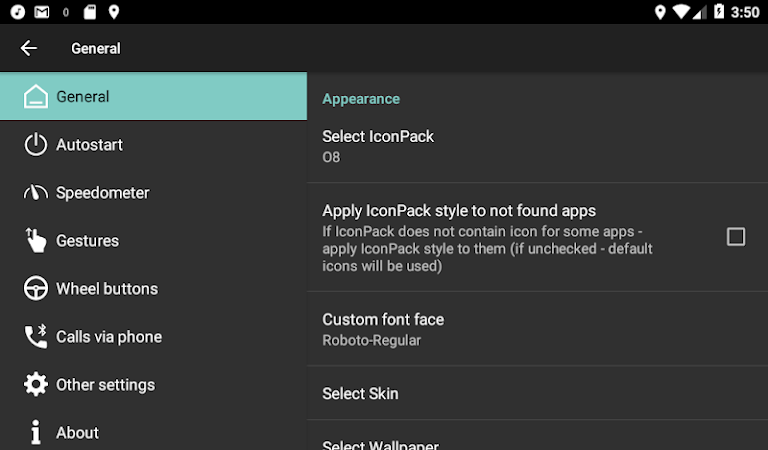The image size is (768, 450).
Task: Open the About page
Action: [x=77, y=433]
